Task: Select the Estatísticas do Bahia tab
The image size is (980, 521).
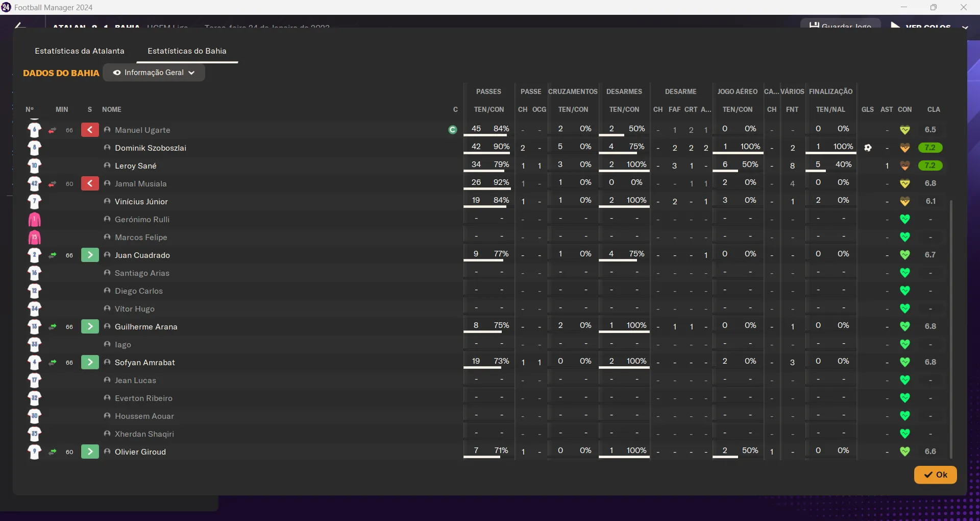Action: [x=187, y=51]
